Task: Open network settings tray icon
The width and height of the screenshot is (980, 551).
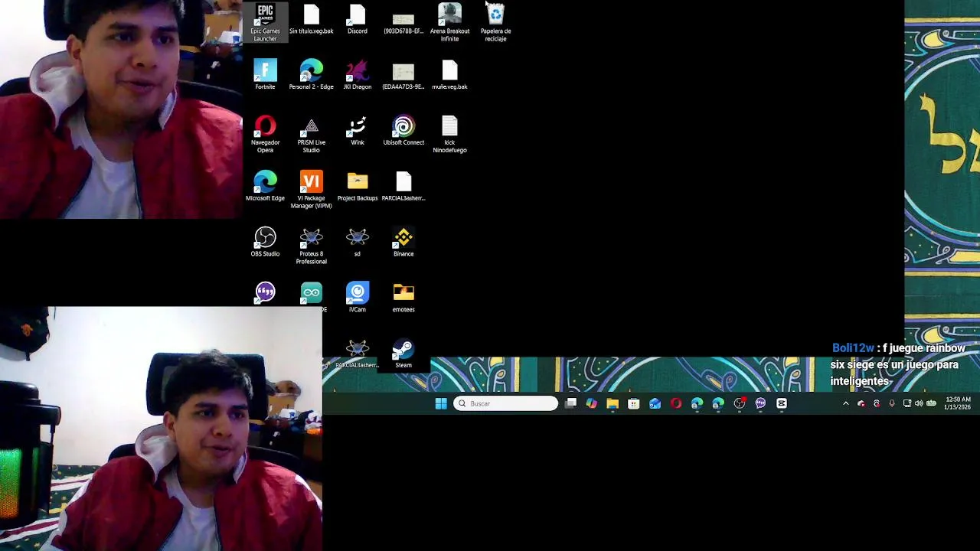Action: pyautogui.click(x=907, y=403)
